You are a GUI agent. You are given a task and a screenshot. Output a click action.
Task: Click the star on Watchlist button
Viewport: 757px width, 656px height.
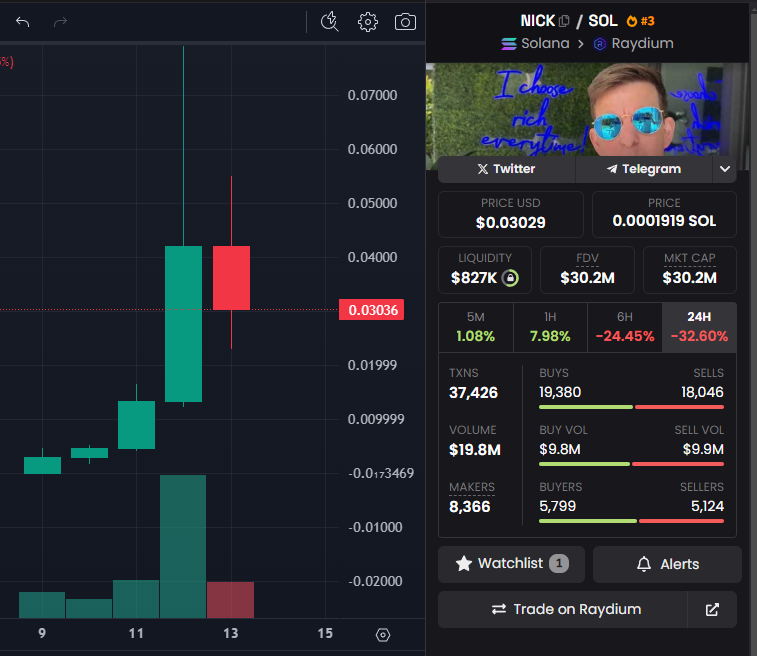tap(463, 563)
